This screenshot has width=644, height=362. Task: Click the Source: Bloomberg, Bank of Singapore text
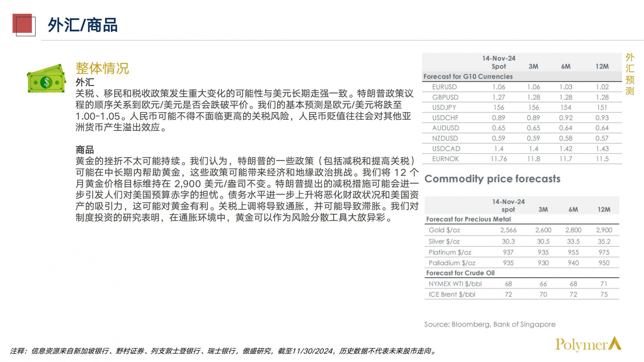[490, 324]
